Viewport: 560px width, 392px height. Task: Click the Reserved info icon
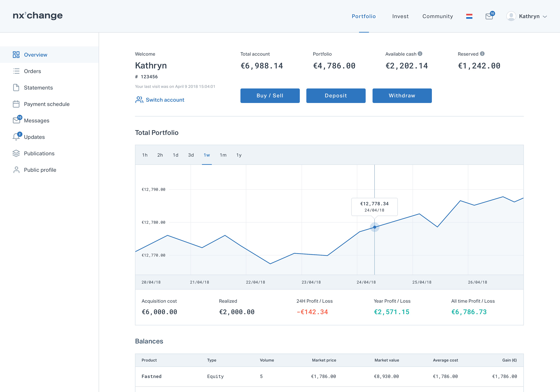(482, 54)
